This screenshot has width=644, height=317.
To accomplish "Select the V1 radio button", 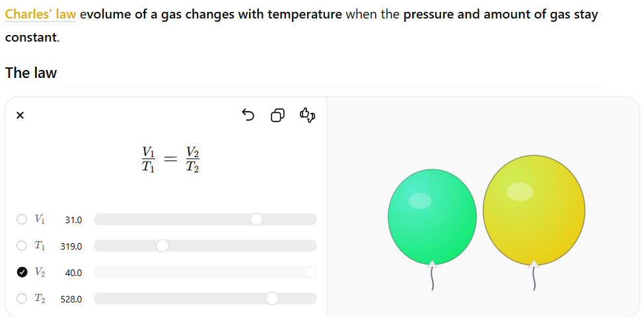I will 22,219.
